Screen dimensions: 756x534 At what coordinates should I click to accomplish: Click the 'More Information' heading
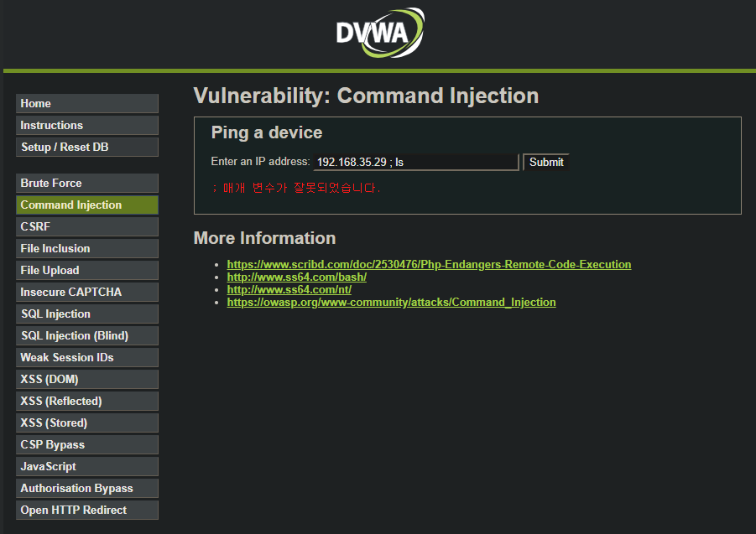point(264,238)
